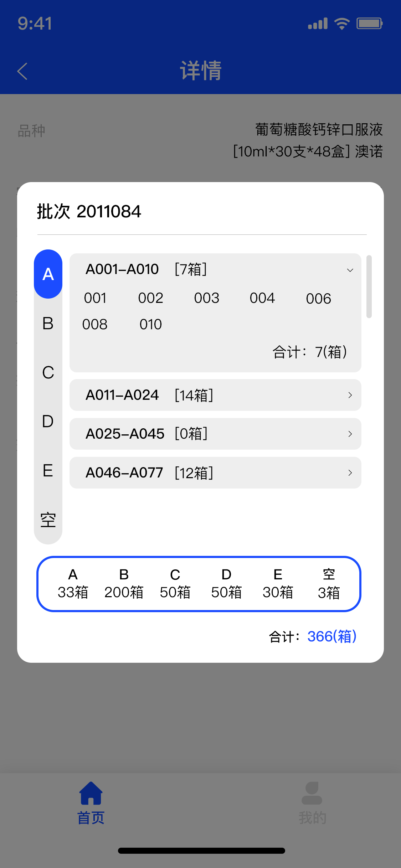
Task: Switch to zone B side tab
Action: 48,324
